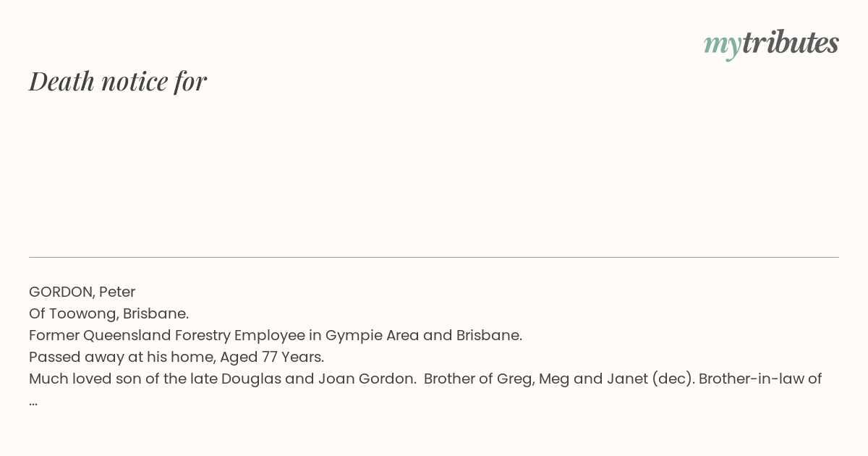Click the trailing 'Brother-in-law of' text
The height and width of the screenshot is (456, 868).
point(760,379)
